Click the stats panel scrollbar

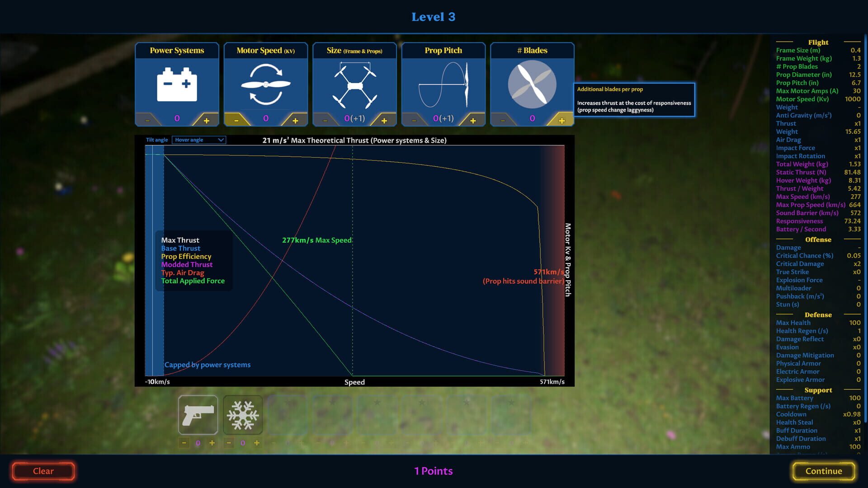click(x=865, y=226)
